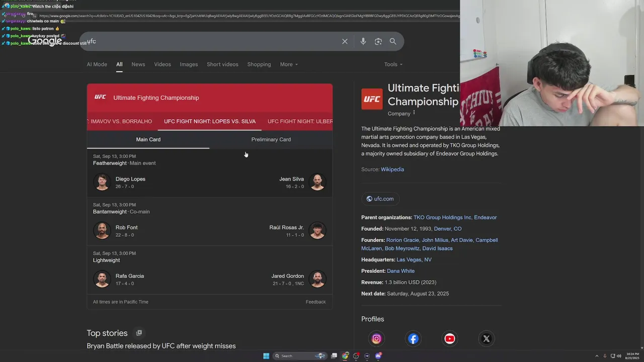644x362 pixels.
Task: Click the Google logo
Action: [45, 41]
